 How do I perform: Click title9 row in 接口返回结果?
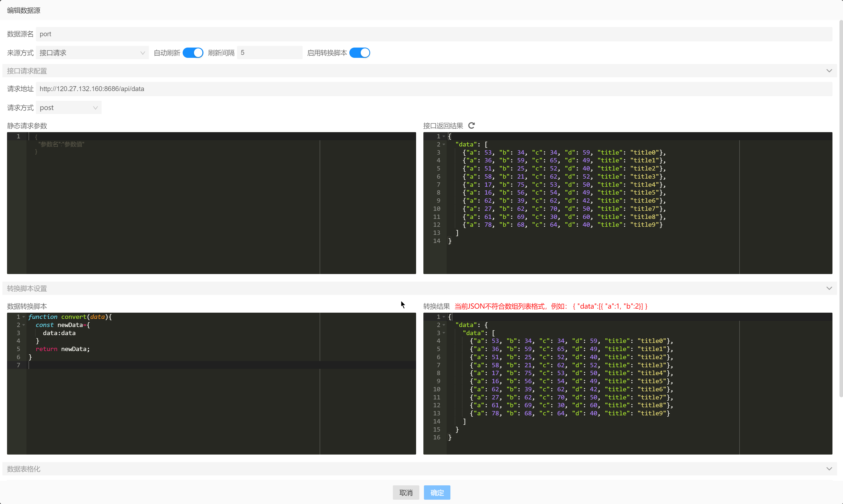point(563,225)
